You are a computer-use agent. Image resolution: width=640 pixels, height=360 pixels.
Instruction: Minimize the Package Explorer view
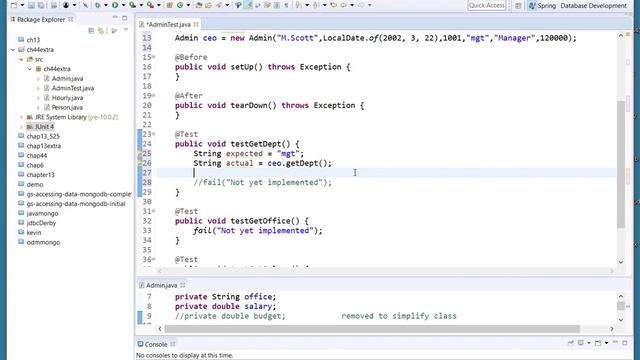[x=115, y=18]
